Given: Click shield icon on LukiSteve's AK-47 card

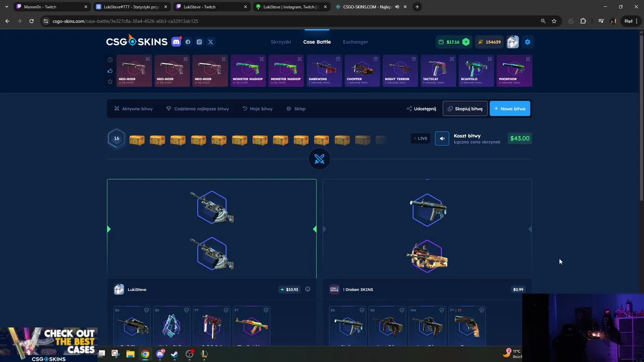Looking at the screenshot, I should pyautogui.click(x=266, y=310).
